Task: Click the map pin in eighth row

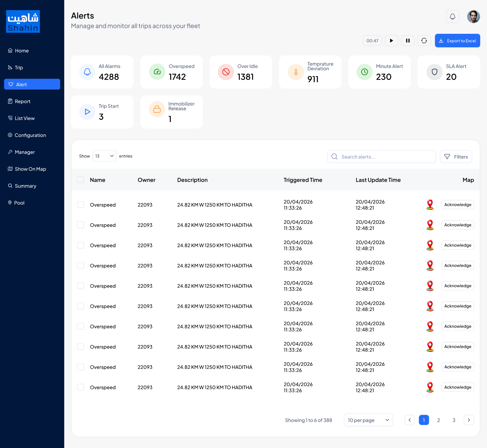Action: tap(430, 347)
